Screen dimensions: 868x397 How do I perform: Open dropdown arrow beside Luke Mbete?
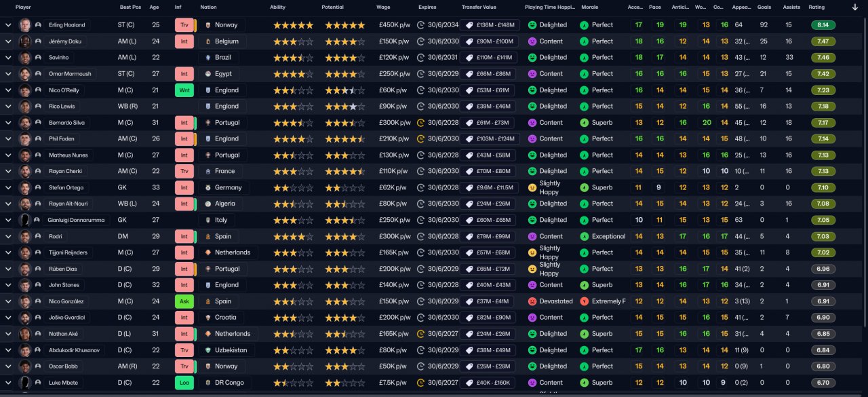tap(8, 383)
